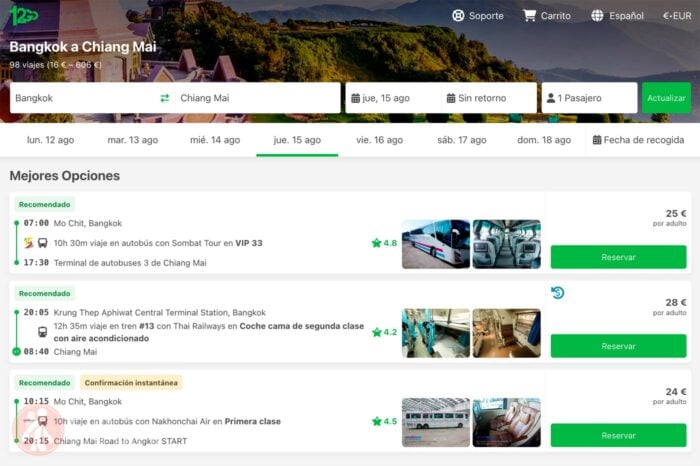Open the Sin retorno return date
The width and height of the screenshot is (700, 466).
pos(489,98)
